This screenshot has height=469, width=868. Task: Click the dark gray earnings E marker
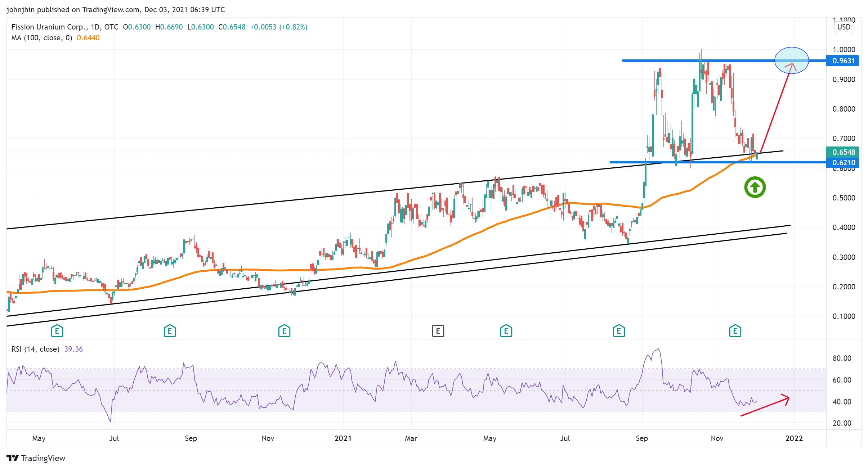438,330
